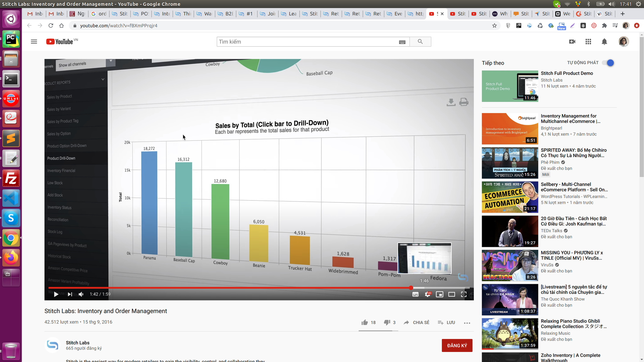Screen dimensions: 644x362
Task: Switch to Stitch Full Product Demo tab
Action: [458, 14]
